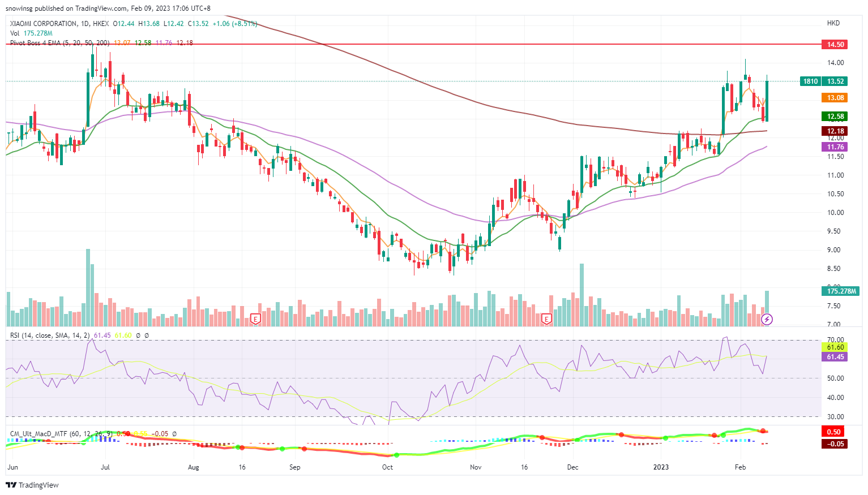This screenshot has height=495, width=868.
Task: Click the Jul date label on time axis
Action: click(x=105, y=467)
